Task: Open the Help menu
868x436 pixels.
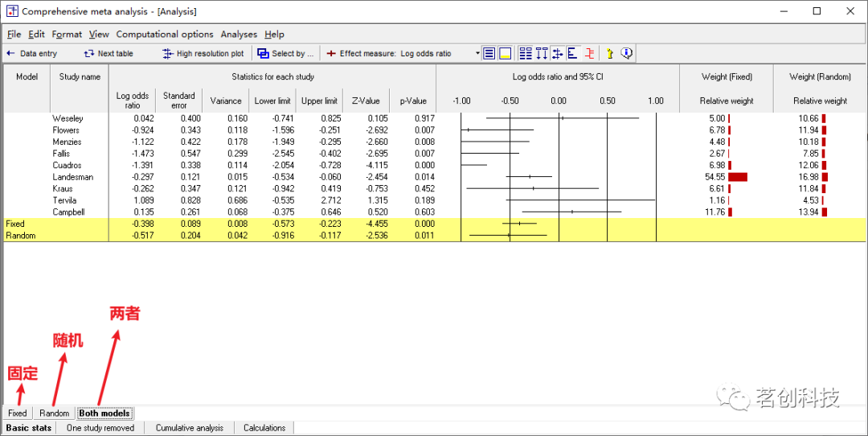Action: point(274,35)
